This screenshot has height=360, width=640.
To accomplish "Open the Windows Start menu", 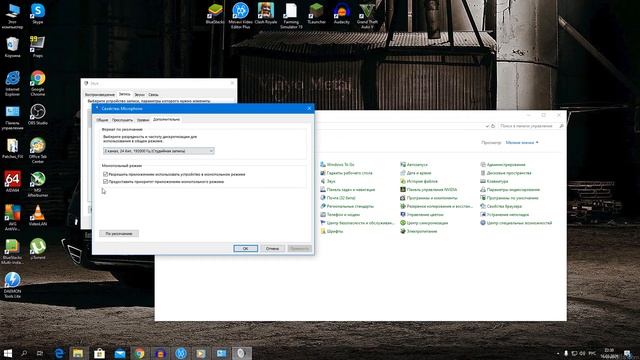I will tap(8, 353).
